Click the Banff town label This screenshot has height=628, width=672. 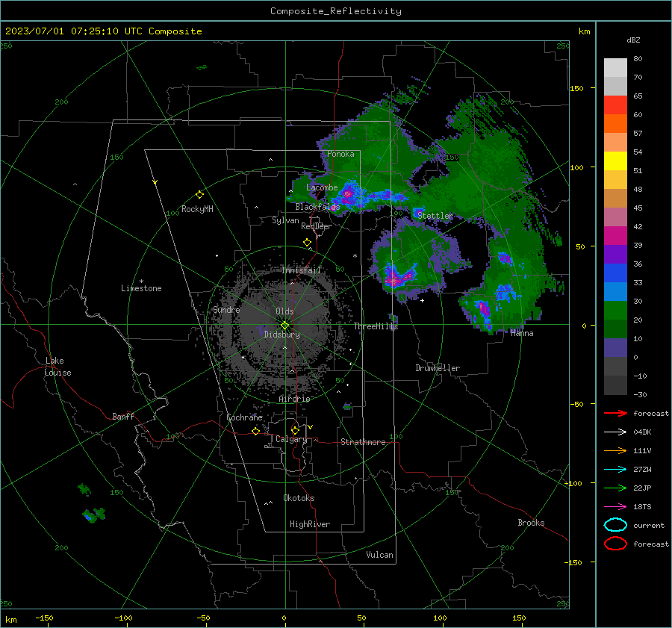123,416
